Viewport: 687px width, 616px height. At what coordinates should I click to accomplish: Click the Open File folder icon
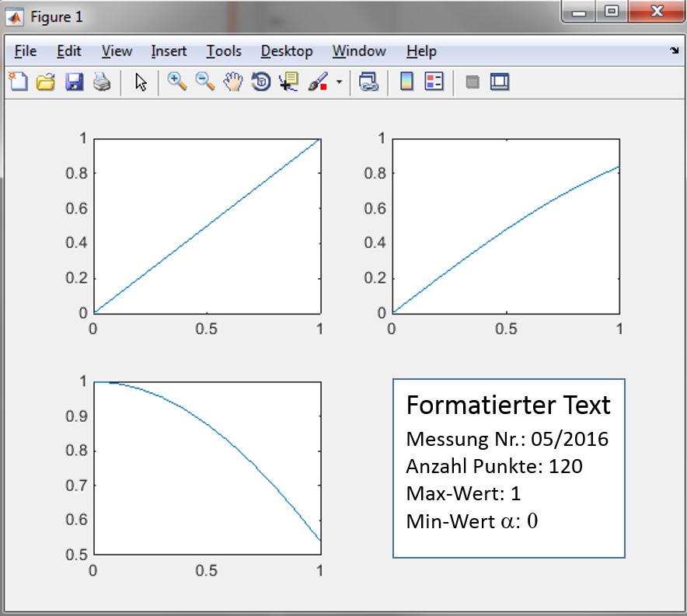point(46,82)
